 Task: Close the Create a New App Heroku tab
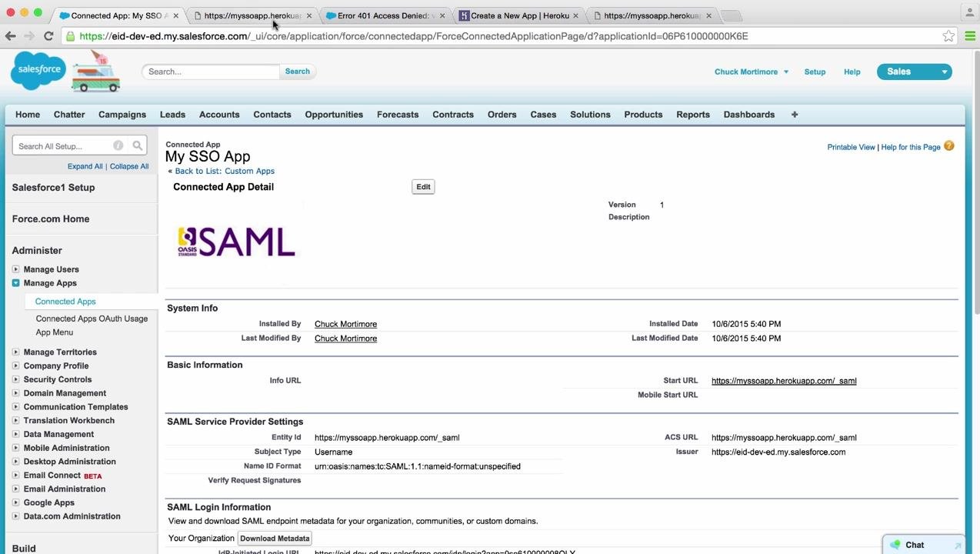point(575,15)
